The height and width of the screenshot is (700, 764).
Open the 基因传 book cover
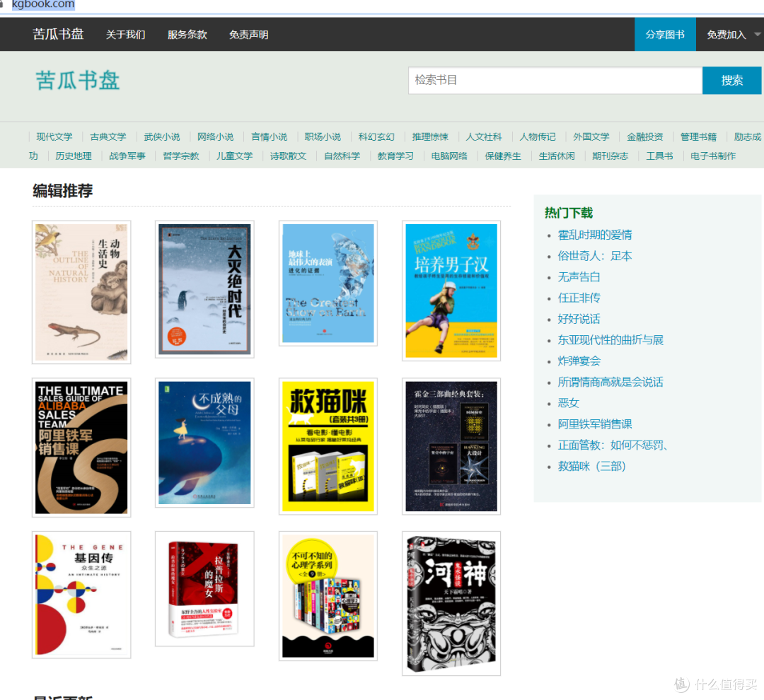tap(81, 595)
